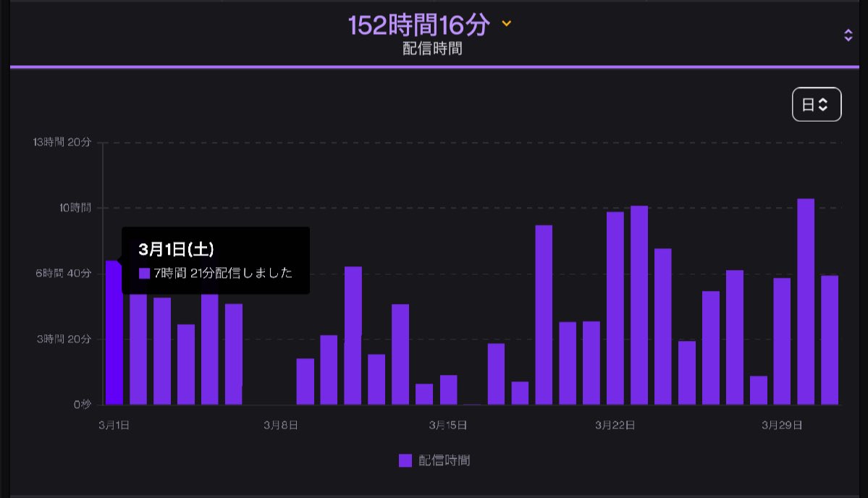The image size is (868, 498).
Task: Click the 3月9日 bar
Action: pos(305,381)
